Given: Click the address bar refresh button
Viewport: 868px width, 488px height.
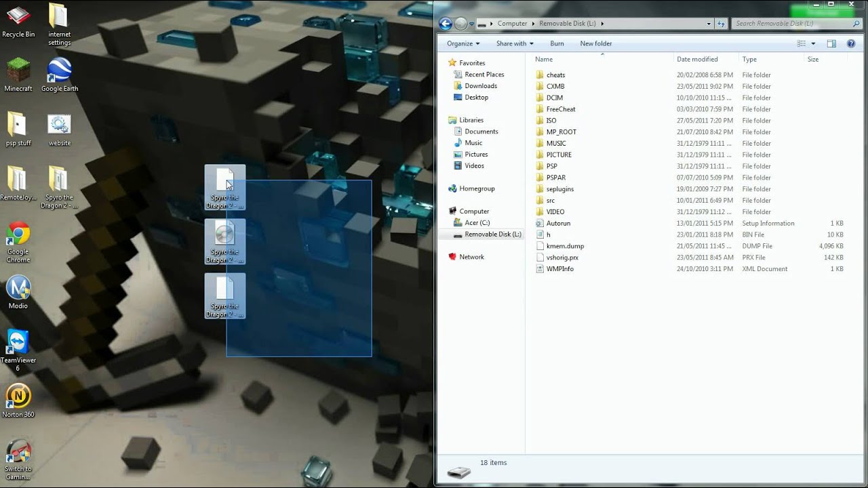Looking at the screenshot, I should 722,24.
